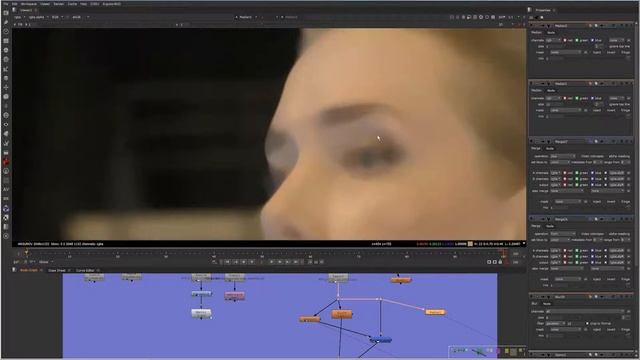Click the pane layout icon beside Viewer1 tab
Image resolution: width=640 pixels, height=360 pixels.
coord(15,10)
